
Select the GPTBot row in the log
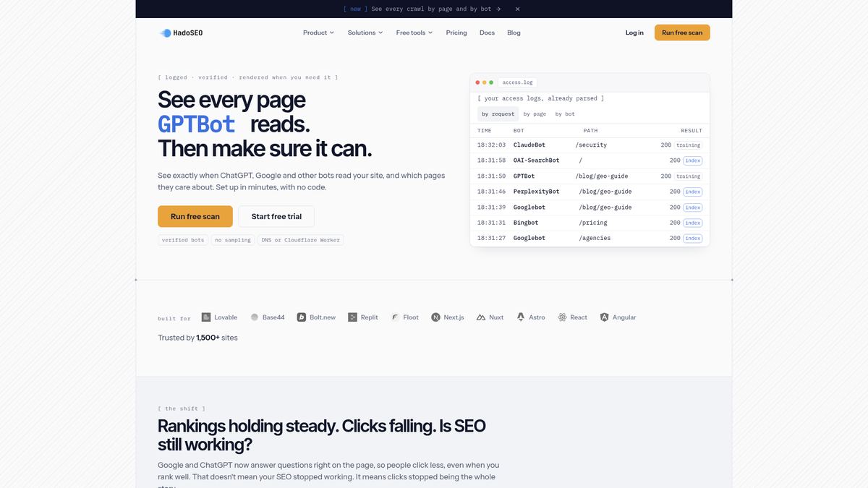point(590,176)
